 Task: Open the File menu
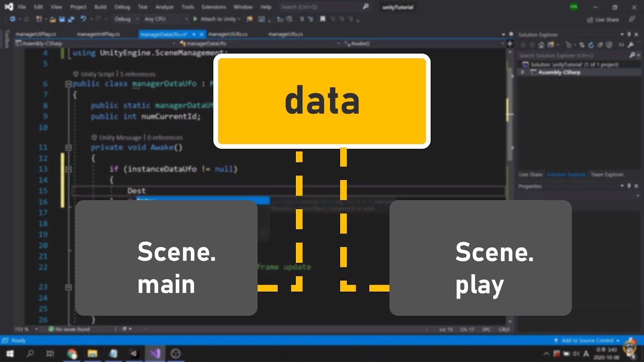(x=22, y=7)
